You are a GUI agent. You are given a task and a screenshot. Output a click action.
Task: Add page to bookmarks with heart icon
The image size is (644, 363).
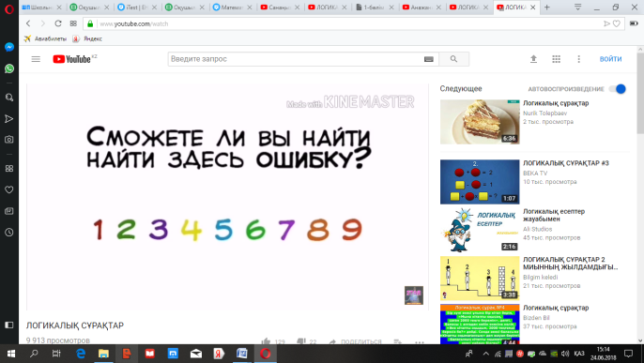(x=617, y=23)
